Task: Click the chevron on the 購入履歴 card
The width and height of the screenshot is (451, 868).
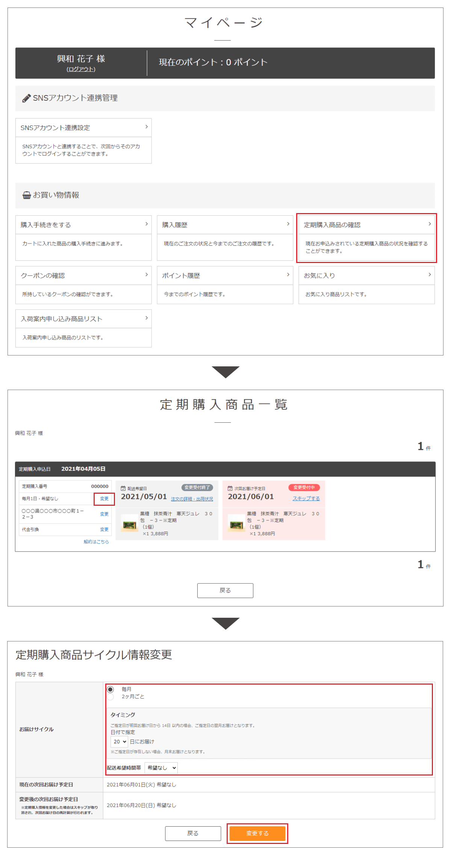Action: pyautogui.click(x=288, y=224)
